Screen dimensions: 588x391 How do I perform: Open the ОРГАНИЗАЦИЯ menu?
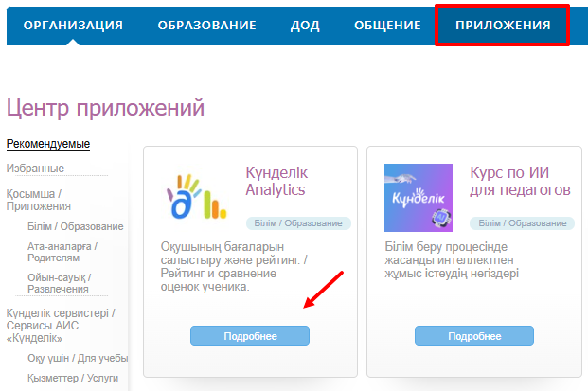[73, 25]
